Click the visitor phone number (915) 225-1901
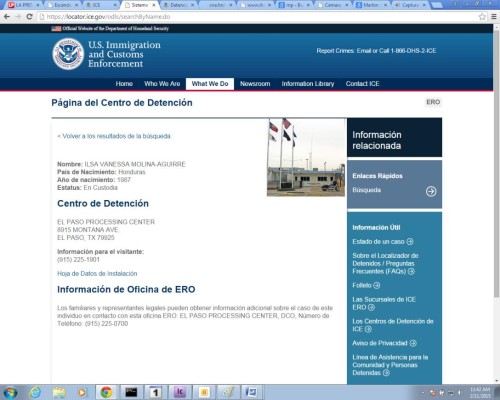500x400 pixels. [x=78, y=260]
